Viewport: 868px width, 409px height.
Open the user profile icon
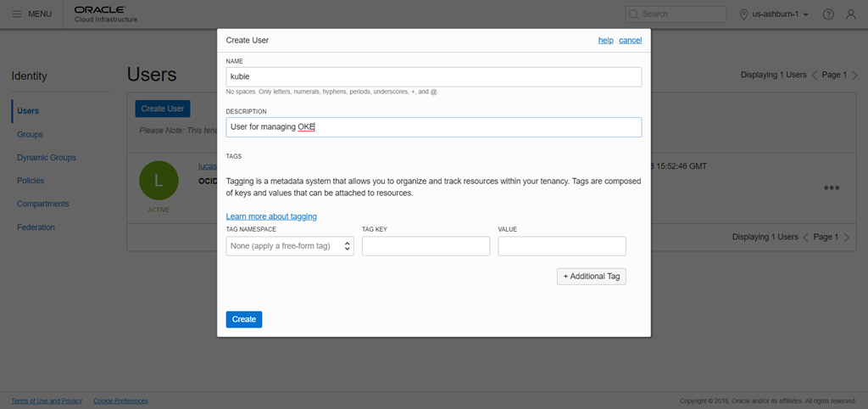click(x=851, y=14)
